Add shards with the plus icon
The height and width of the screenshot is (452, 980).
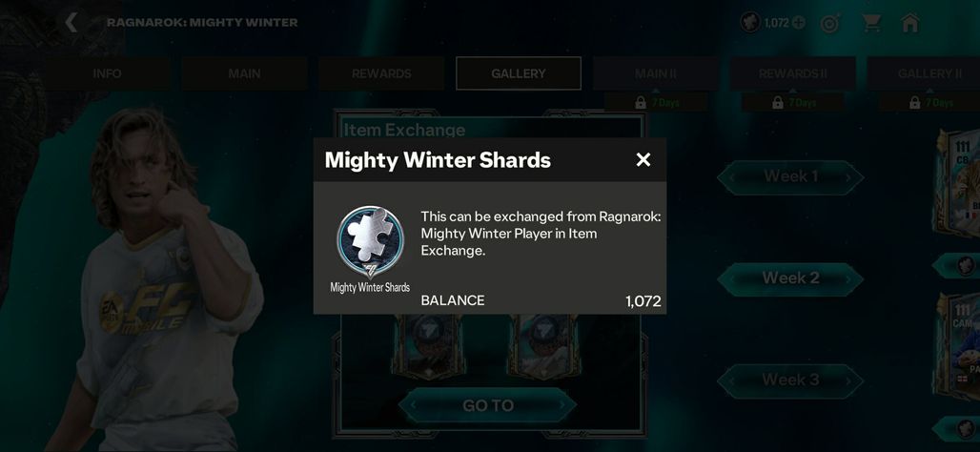(799, 23)
